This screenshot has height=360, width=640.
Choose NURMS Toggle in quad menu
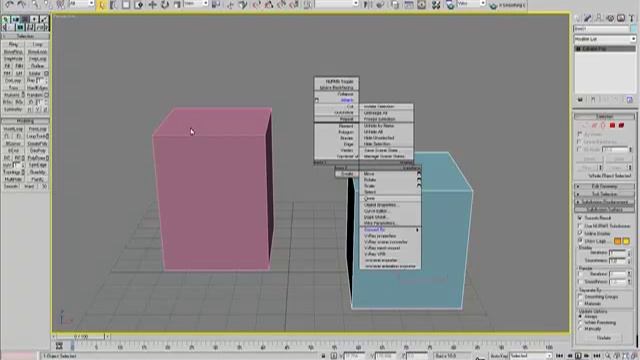pyautogui.click(x=340, y=82)
